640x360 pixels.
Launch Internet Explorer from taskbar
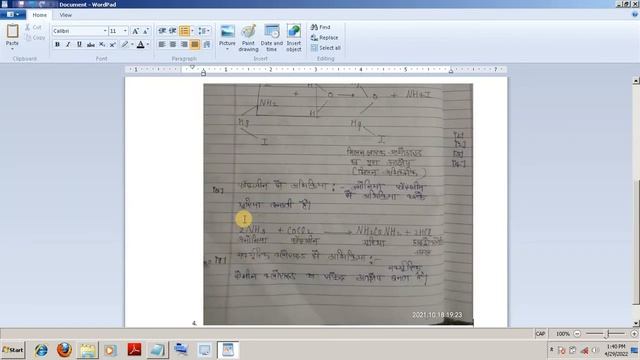(x=41, y=350)
